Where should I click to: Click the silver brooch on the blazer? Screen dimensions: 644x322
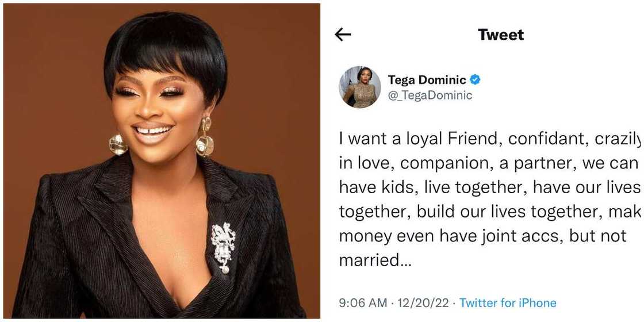[223, 246]
